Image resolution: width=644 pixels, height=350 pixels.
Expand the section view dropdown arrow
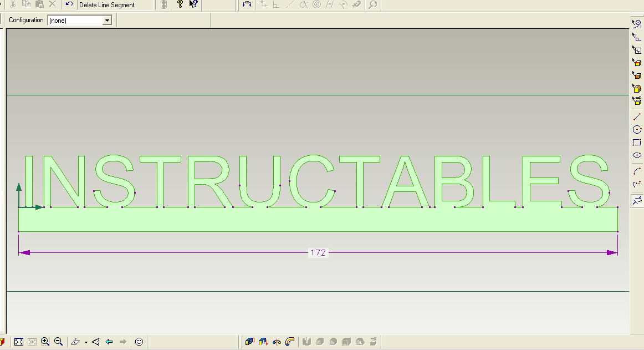point(86,342)
